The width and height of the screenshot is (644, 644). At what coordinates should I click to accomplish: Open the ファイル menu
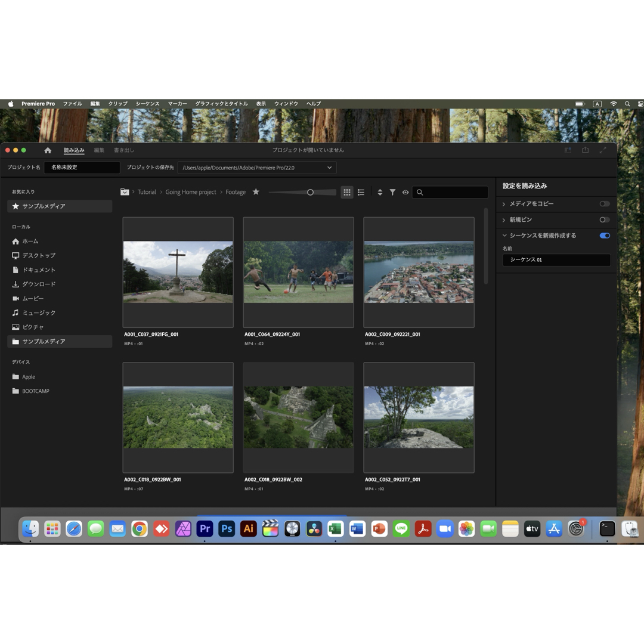click(72, 104)
